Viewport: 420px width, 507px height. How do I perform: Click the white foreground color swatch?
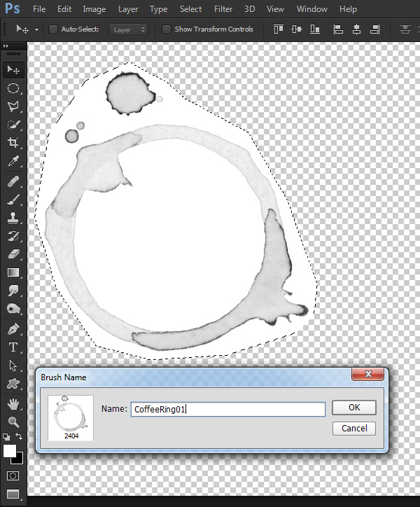9,451
